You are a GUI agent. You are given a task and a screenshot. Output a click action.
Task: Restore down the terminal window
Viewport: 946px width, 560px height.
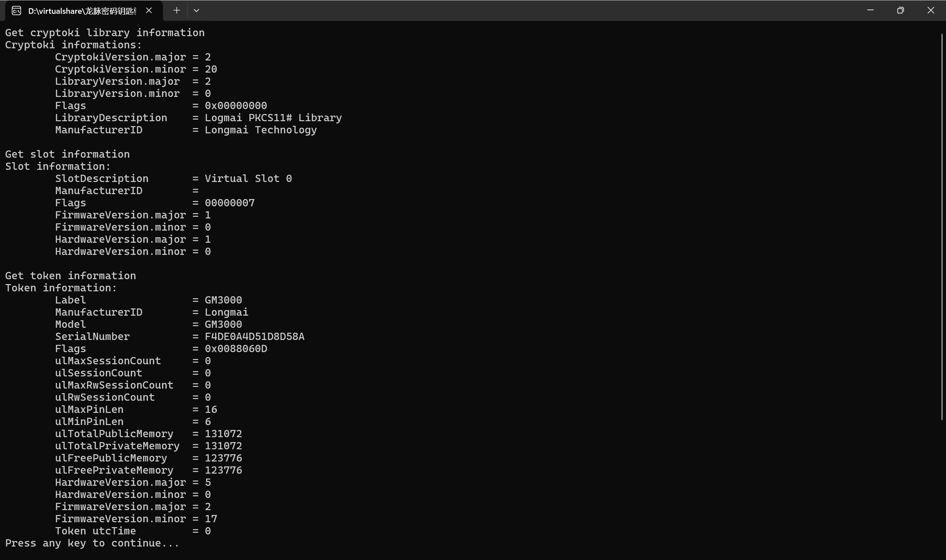900,10
